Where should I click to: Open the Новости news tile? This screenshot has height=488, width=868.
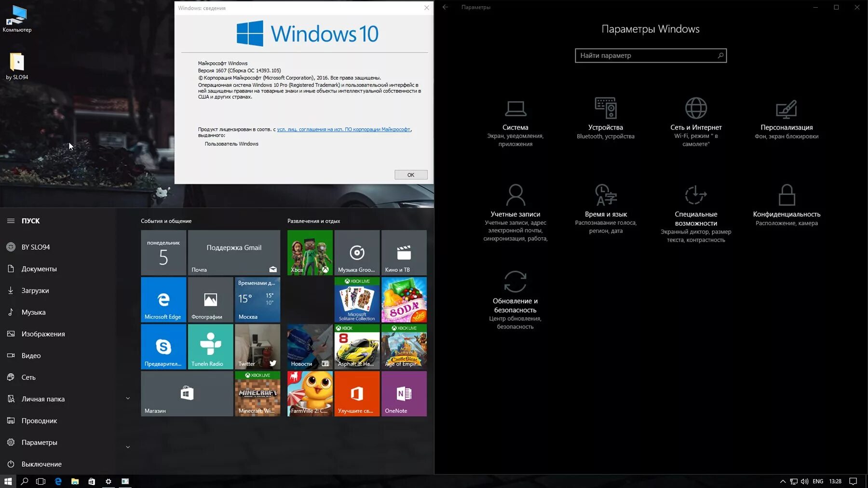[310, 347]
